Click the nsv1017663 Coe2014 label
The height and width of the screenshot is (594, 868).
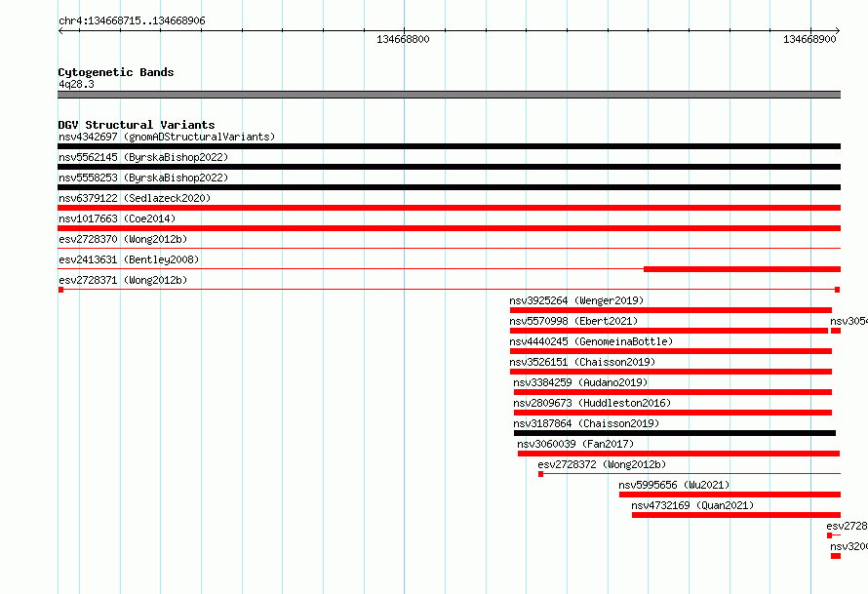point(117,218)
